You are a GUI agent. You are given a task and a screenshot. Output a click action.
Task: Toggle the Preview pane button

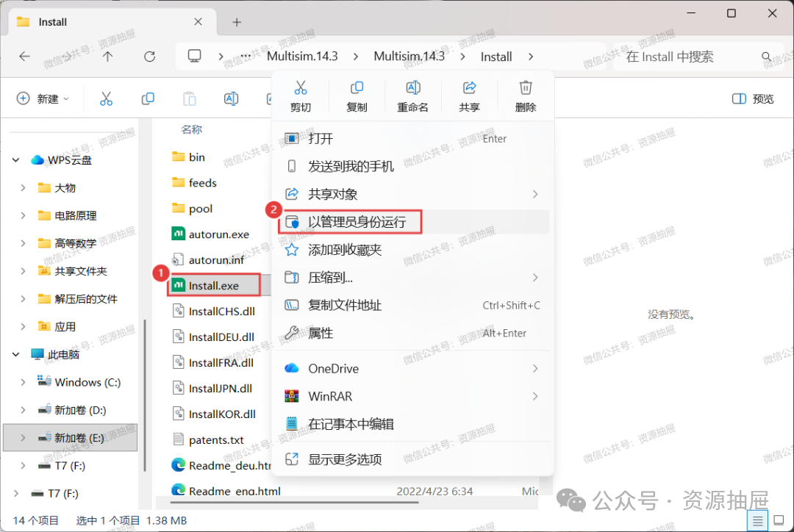(753, 98)
